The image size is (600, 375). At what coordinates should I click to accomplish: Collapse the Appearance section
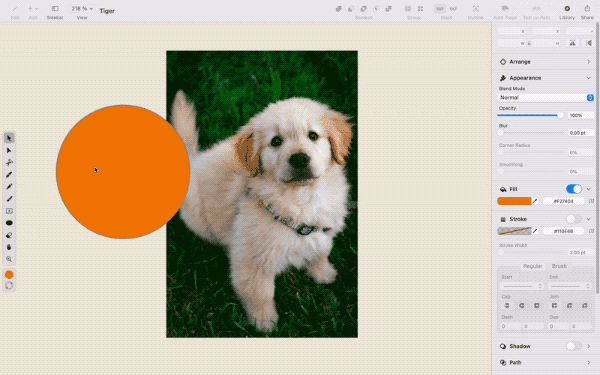point(588,78)
